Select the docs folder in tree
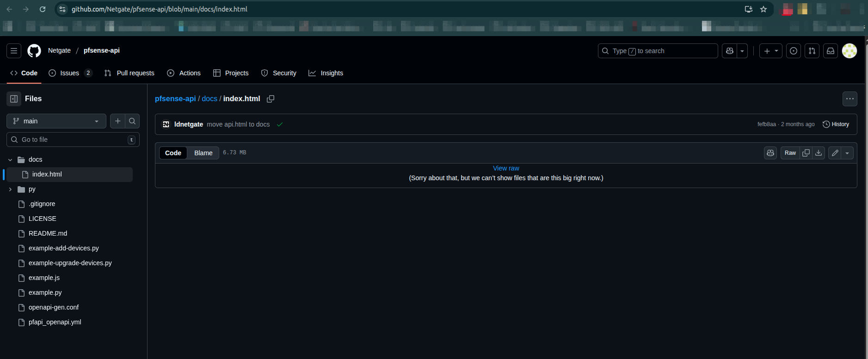This screenshot has height=359, width=868. [35, 159]
